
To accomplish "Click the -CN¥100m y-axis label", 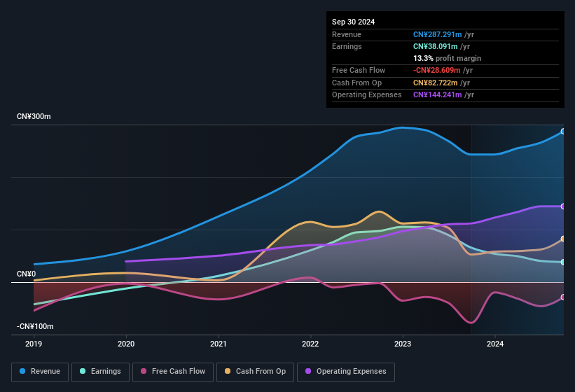I will [35, 326].
